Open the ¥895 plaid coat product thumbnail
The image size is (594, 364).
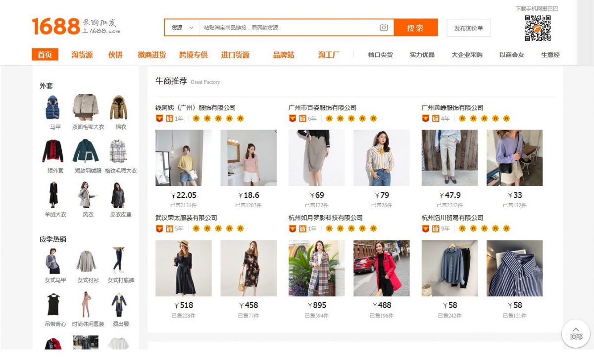(317, 269)
